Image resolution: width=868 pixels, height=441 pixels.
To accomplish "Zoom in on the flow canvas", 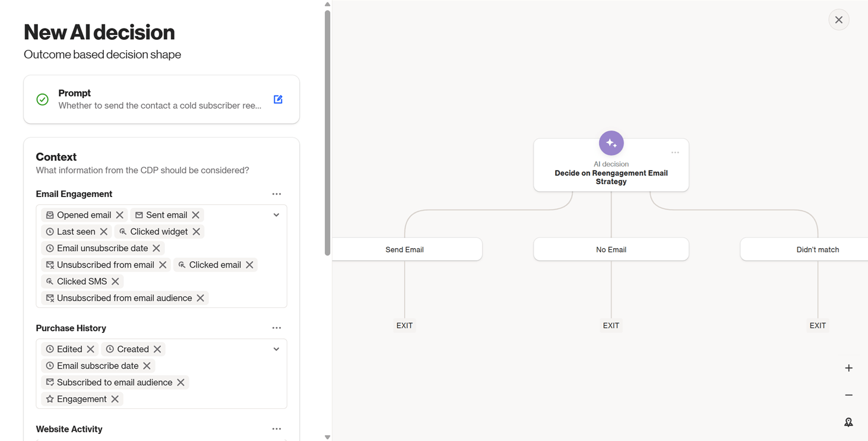I will (849, 368).
